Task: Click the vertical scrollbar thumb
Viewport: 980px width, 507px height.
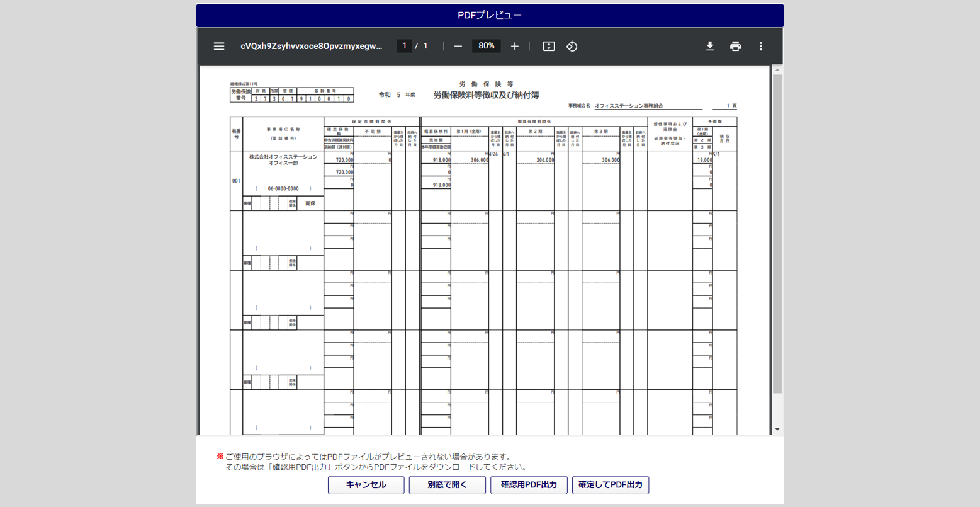Action: (777, 233)
